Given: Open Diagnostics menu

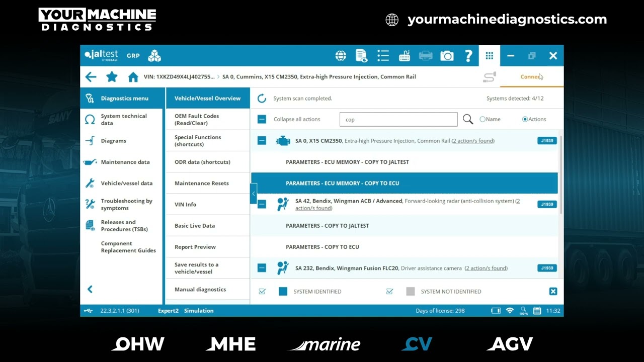Looking at the screenshot, I should click(122, 98).
